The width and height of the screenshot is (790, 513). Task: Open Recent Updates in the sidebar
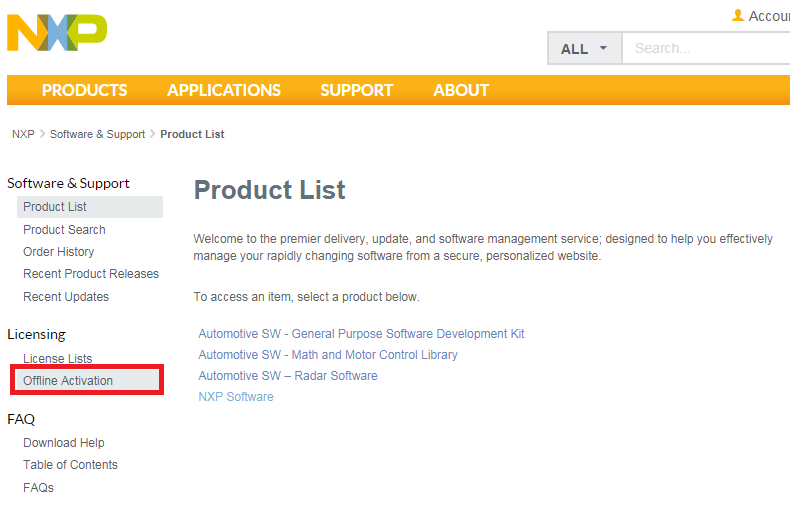click(x=66, y=297)
